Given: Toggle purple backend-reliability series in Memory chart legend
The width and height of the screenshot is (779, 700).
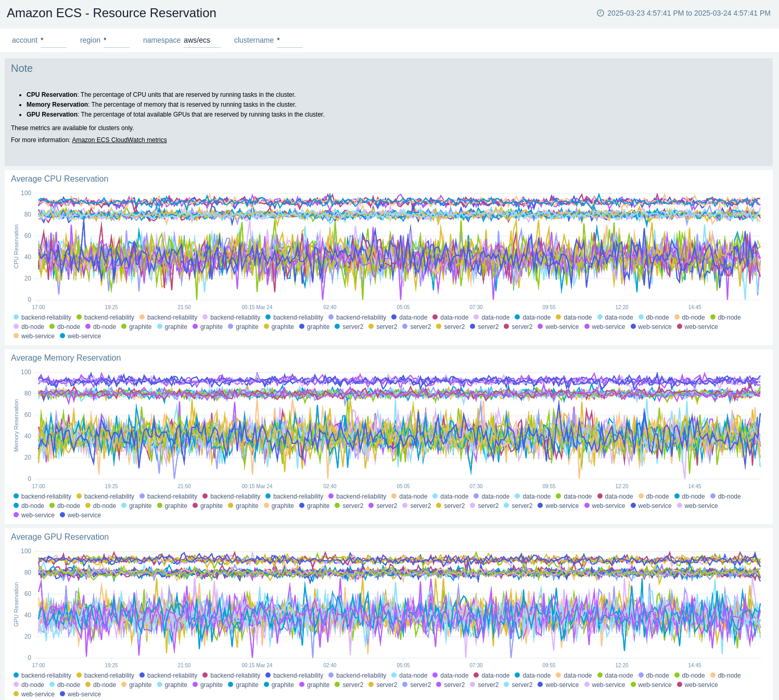Looking at the screenshot, I should coord(357,497).
